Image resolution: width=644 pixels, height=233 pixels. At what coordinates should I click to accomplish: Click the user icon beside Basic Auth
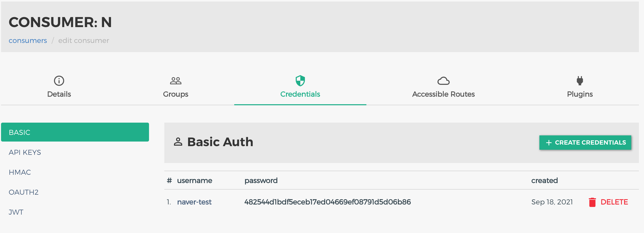click(178, 142)
